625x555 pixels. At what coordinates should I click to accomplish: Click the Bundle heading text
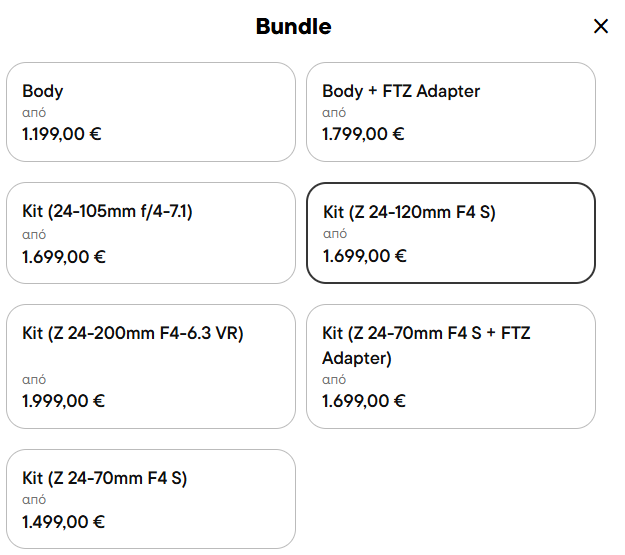293,26
